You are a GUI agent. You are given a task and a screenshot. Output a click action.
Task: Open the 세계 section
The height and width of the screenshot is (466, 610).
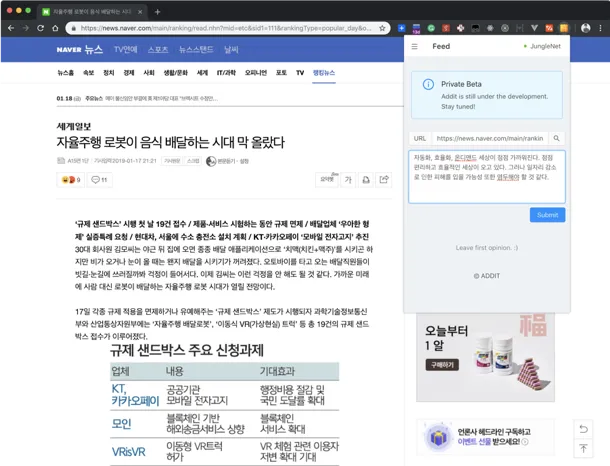[202, 73]
